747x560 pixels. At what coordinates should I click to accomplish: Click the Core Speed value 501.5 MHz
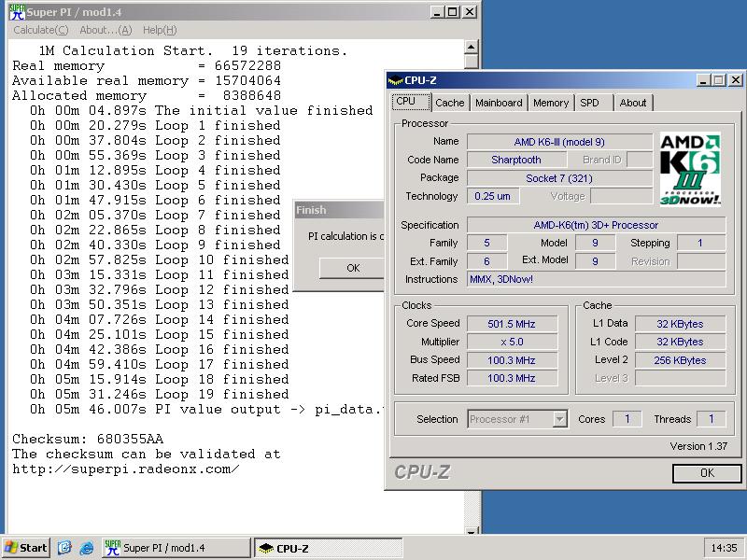point(512,324)
